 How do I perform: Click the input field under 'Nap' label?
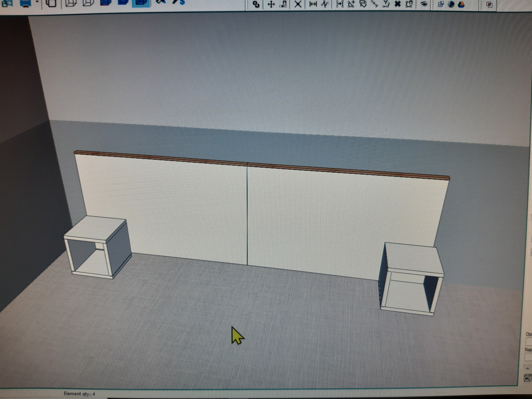[528, 357]
